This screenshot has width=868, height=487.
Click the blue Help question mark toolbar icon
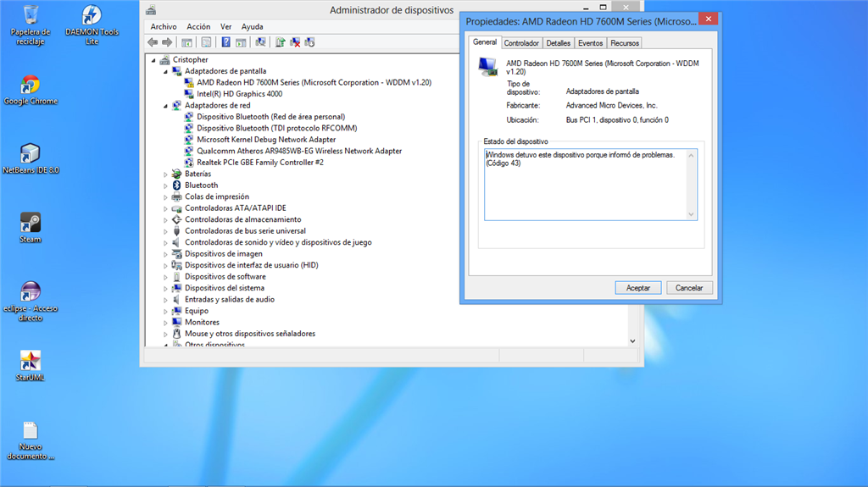[x=225, y=42]
